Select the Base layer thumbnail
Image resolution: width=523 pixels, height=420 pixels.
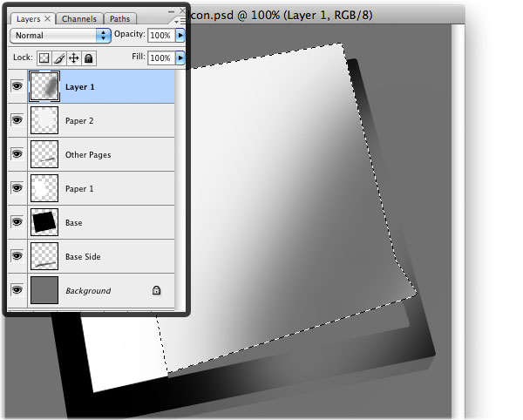click(x=44, y=222)
